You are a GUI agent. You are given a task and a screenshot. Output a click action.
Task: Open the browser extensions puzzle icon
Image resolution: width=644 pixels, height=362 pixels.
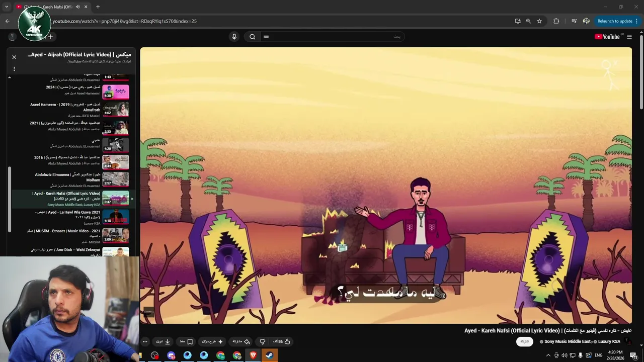click(556, 21)
